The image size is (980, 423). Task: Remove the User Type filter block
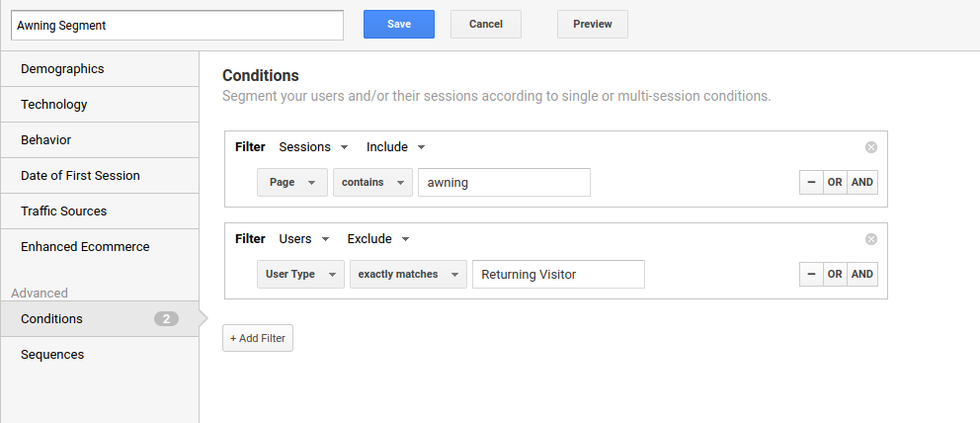click(x=870, y=239)
